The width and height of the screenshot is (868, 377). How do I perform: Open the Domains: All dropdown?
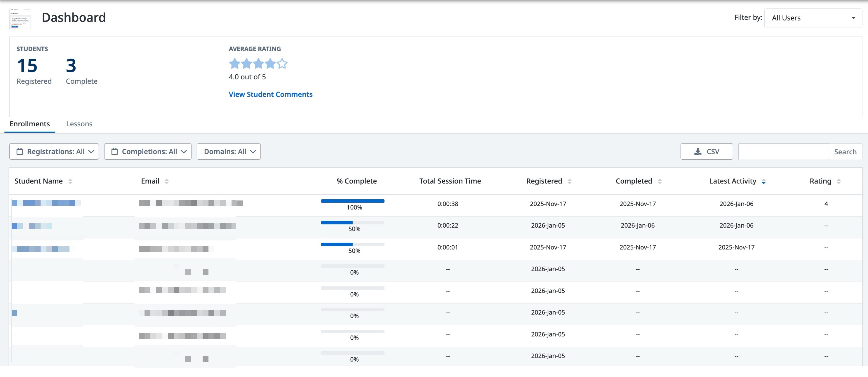click(228, 152)
